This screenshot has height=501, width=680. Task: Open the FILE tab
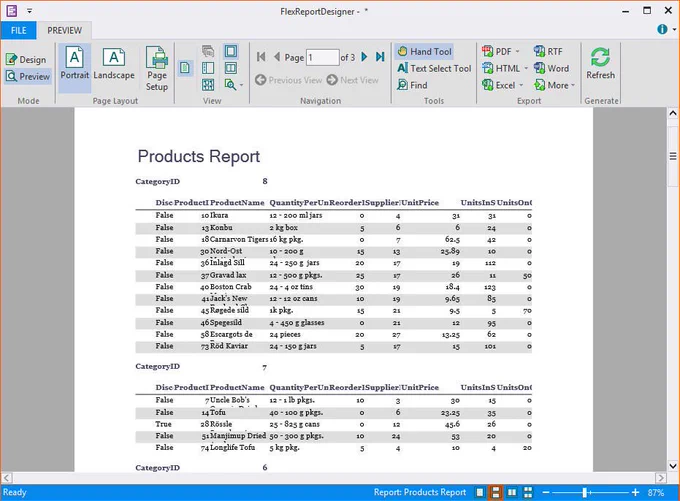[x=19, y=30]
